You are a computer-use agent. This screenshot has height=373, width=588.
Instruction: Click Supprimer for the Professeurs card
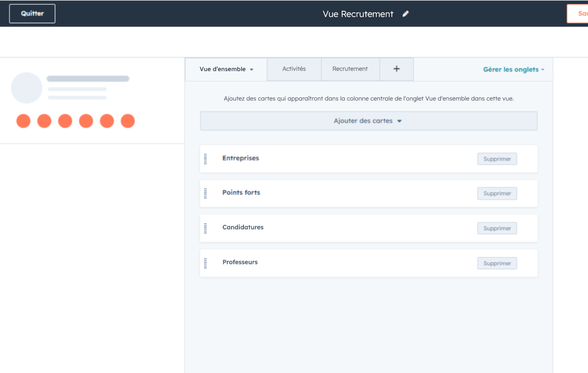pyautogui.click(x=497, y=263)
